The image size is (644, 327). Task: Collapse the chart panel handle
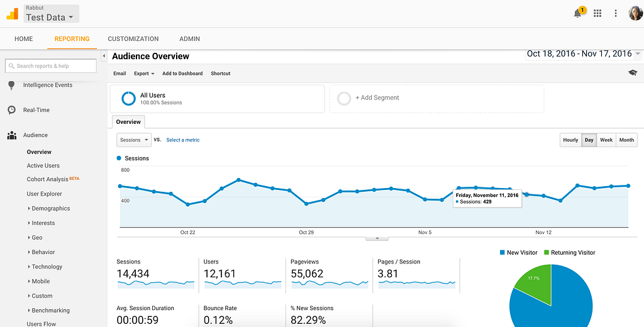(x=377, y=238)
